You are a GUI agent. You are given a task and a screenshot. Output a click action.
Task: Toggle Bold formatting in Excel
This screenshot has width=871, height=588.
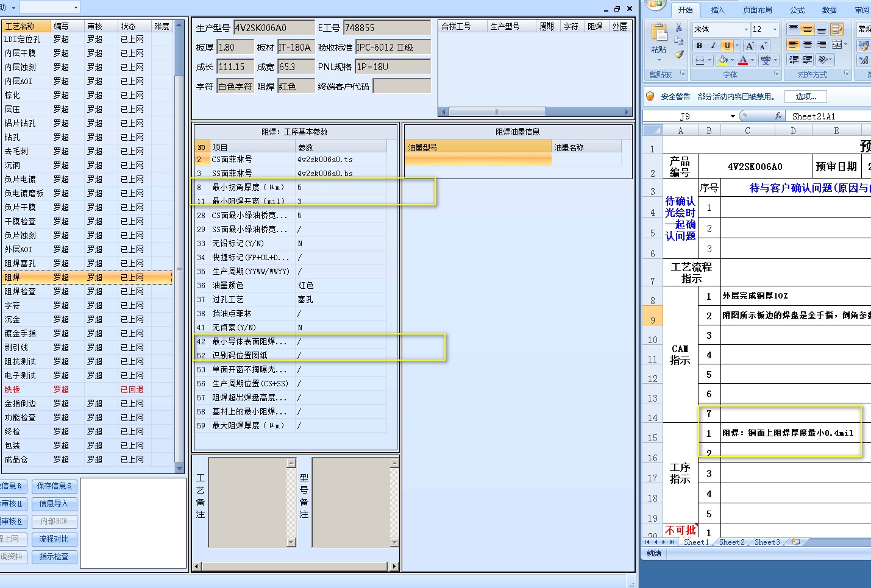click(x=699, y=46)
